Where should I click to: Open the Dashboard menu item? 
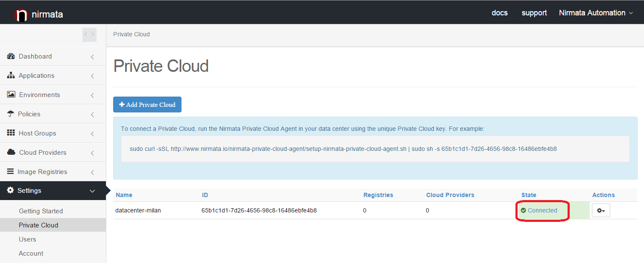click(x=53, y=56)
